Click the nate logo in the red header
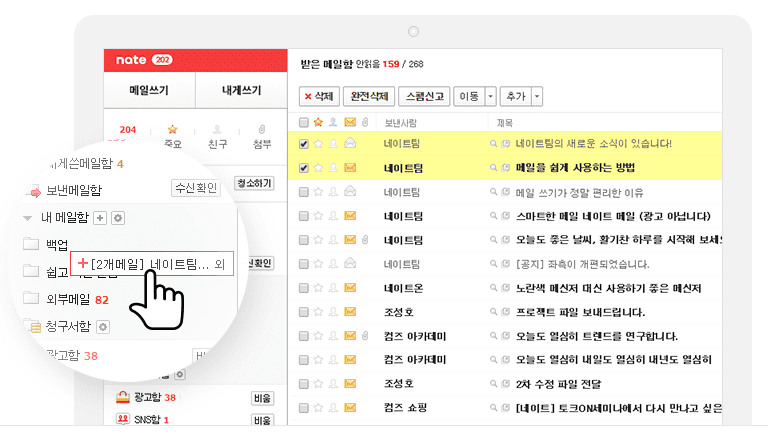 tap(131, 60)
